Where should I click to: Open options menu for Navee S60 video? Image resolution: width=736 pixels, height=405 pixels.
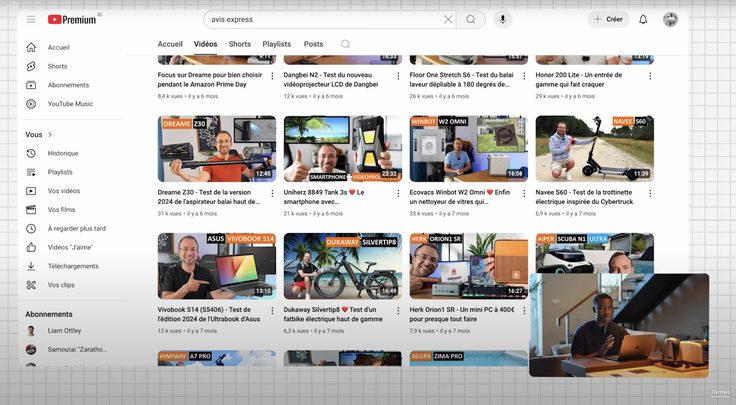(x=650, y=193)
